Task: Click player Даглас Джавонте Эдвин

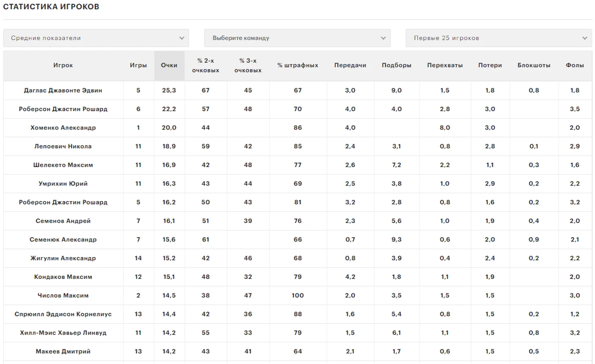Action: [63, 90]
